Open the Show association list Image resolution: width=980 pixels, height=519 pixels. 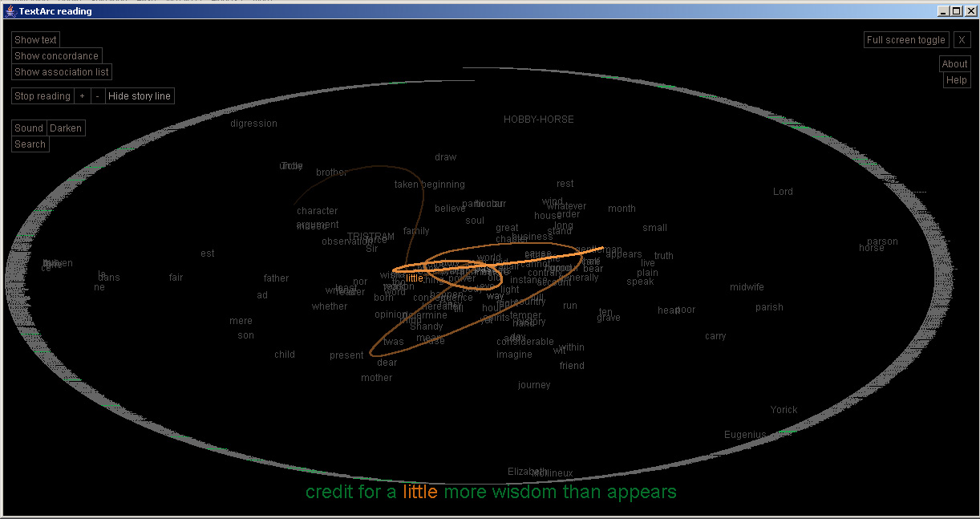[x=62, y=72]
